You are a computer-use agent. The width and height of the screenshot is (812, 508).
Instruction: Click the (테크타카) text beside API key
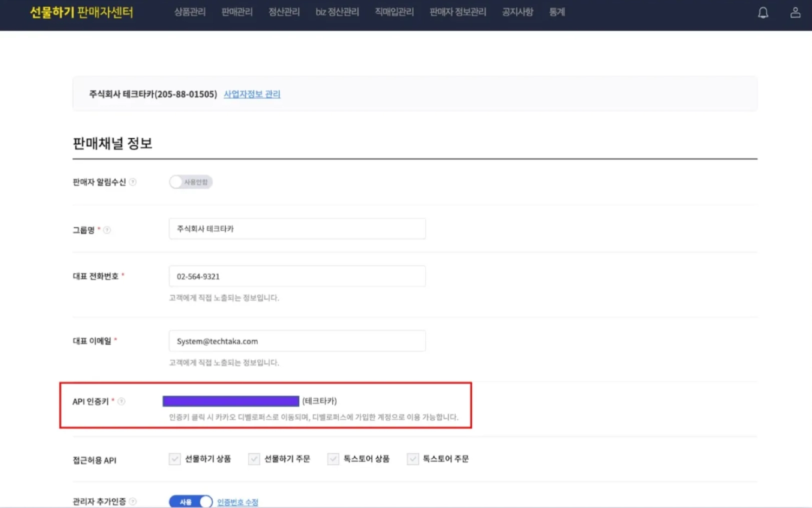click(x=319, y=401)
